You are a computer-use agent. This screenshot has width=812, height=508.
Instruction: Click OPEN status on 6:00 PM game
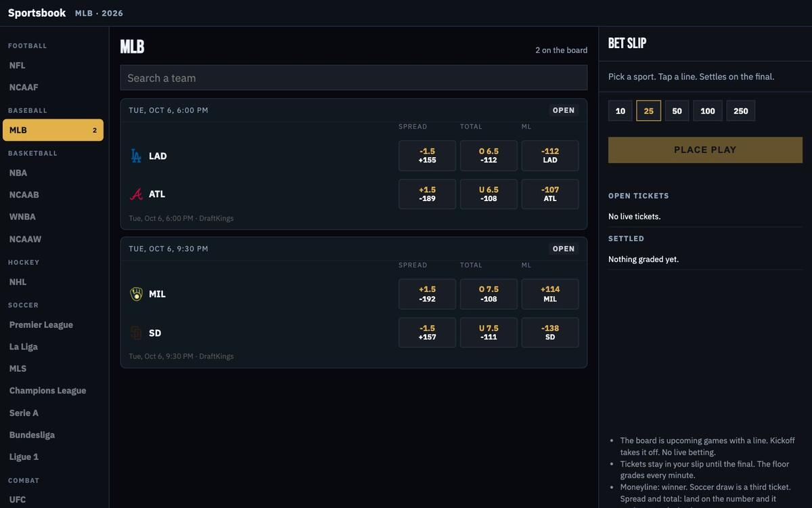pos(564,110)
